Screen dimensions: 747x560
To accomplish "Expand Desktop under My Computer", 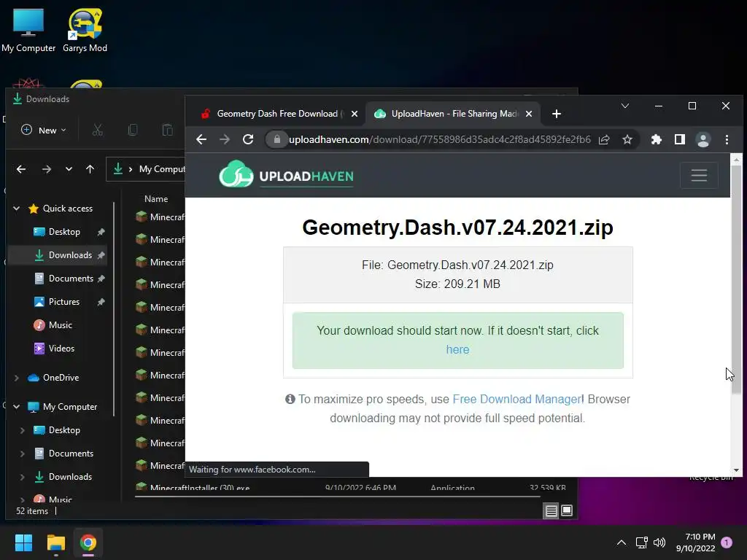I will (23, 430).
